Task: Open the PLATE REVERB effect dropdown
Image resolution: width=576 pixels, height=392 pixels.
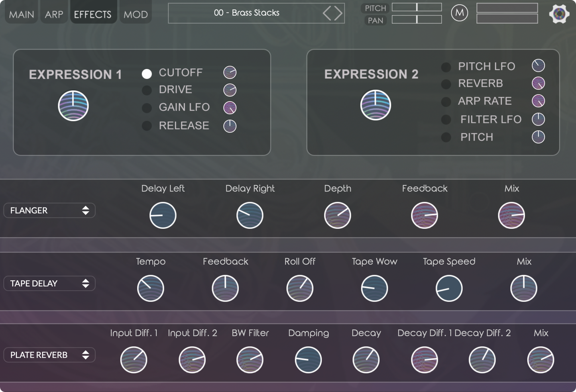Action: 49,355
